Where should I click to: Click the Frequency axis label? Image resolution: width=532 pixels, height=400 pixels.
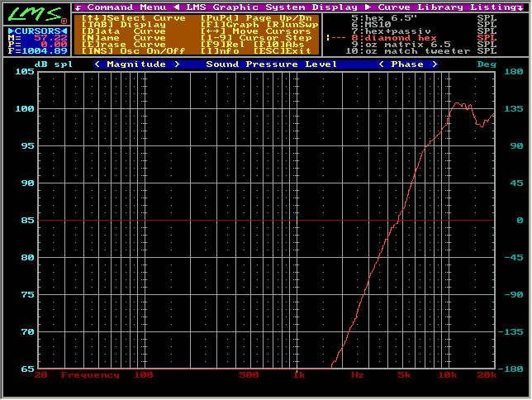point(90,375)
